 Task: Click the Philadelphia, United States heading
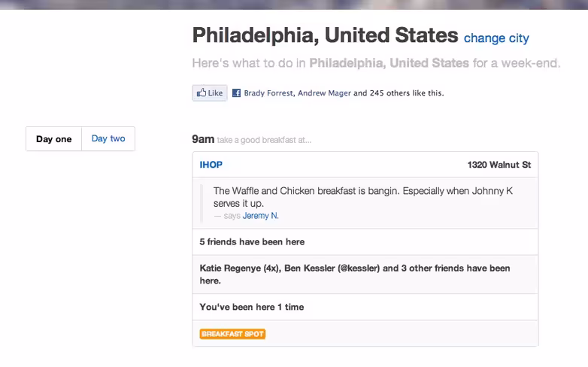325,35
